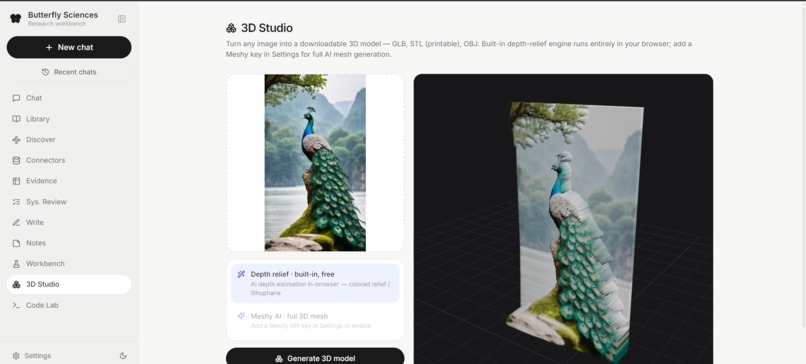
Task: Open Connectors
Action: 69,160
